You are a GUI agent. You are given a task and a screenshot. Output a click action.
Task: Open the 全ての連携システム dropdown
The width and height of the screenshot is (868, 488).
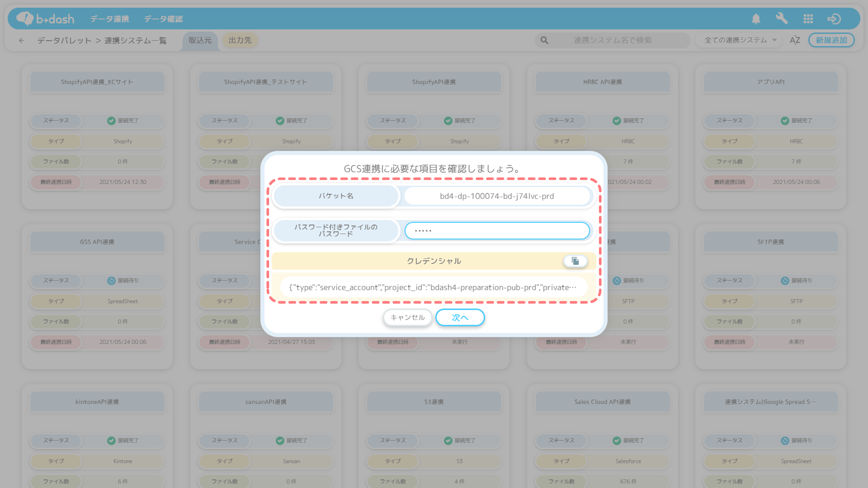pos(740,40)
